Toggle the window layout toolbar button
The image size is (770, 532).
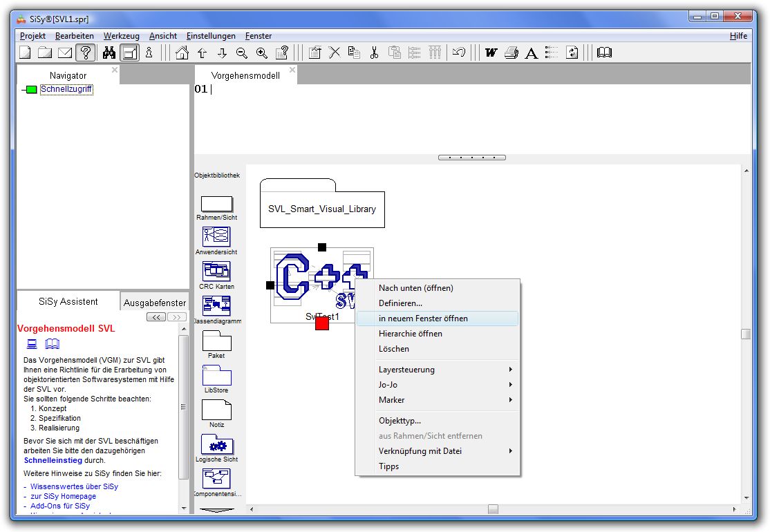pyautogui.click(x=129, y=53)
